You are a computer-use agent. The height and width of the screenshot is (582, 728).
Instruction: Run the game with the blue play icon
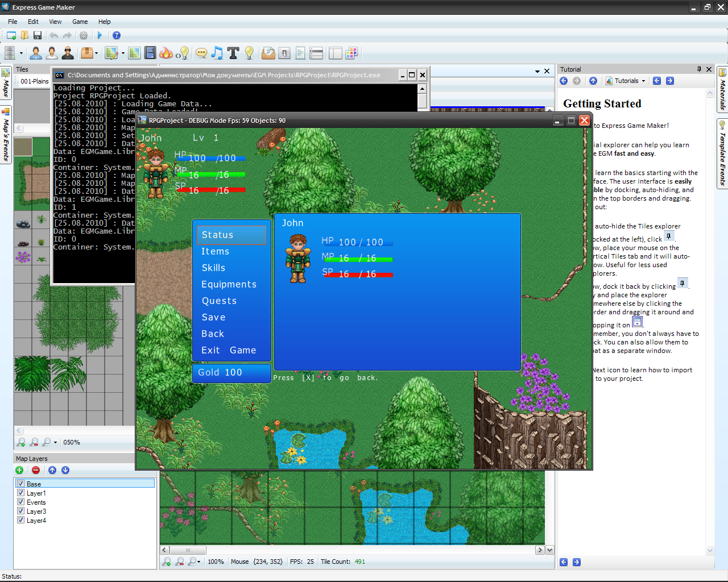coord(100,35)
